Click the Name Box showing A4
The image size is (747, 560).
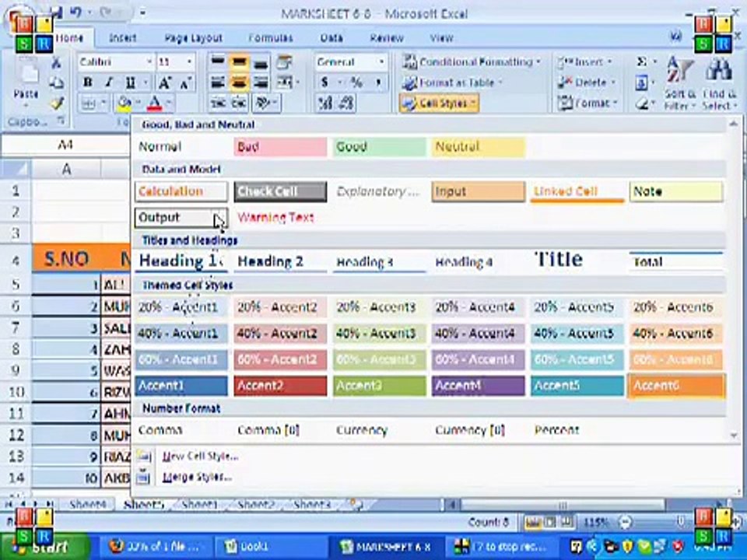tap(65, 145)
